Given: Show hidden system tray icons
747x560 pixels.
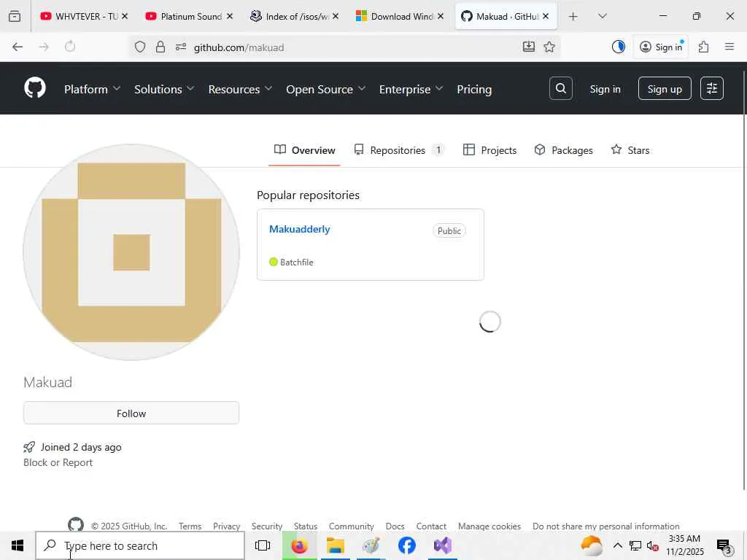Looking at the screenshot, I should click(x=617, y=545).
